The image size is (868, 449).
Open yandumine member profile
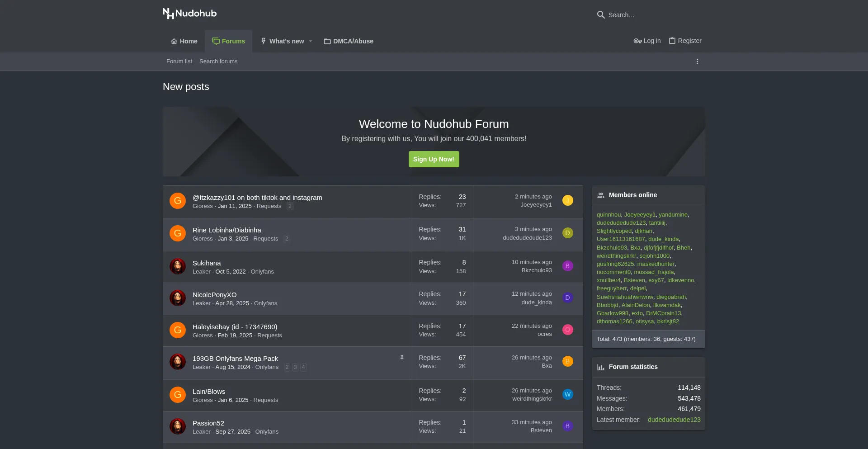(x=673, y=215)
